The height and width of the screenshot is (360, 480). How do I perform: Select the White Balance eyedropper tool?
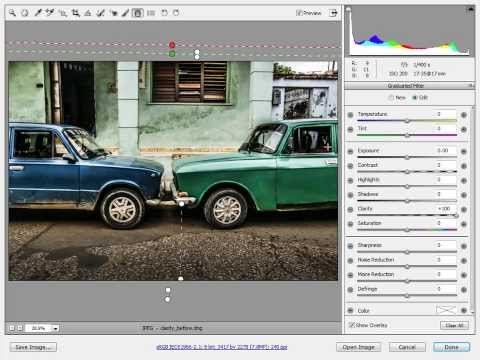tap(38, 13)
